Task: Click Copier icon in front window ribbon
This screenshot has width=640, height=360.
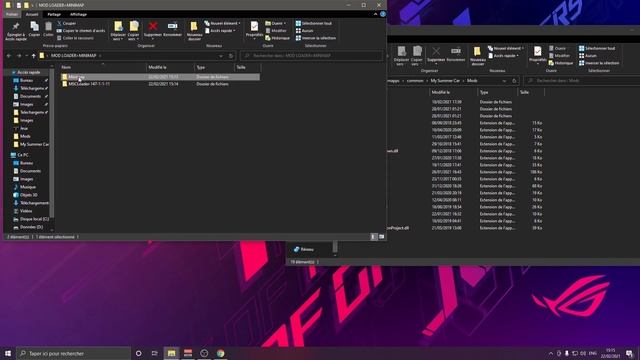Action: (x=34, y=29)
